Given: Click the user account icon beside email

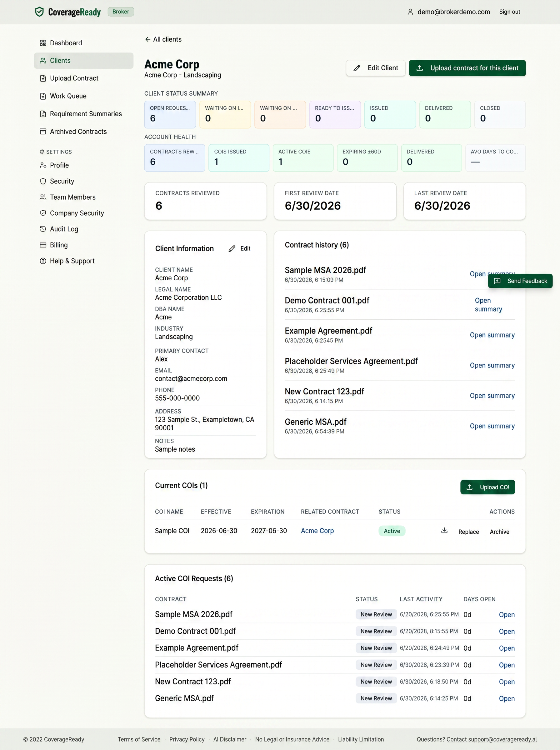Looking at the screenshot, I should (x=410, y=12).
